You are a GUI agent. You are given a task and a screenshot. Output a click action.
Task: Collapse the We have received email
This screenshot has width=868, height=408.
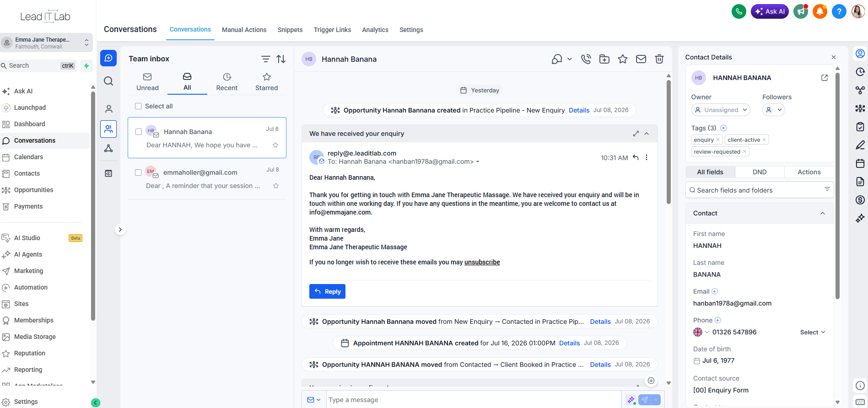[x=647, y=134]
